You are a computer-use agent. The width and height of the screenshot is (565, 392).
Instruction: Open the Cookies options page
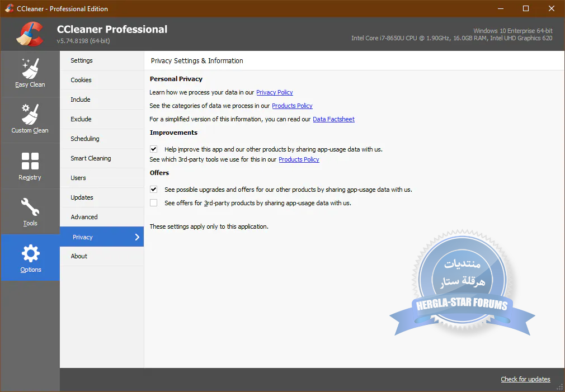click(102, 80)
